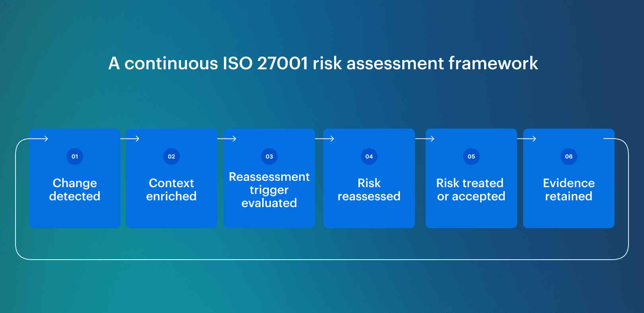
Task: Click the 05 step number badge
Action: pyautogui.click(x=471, y=156)
